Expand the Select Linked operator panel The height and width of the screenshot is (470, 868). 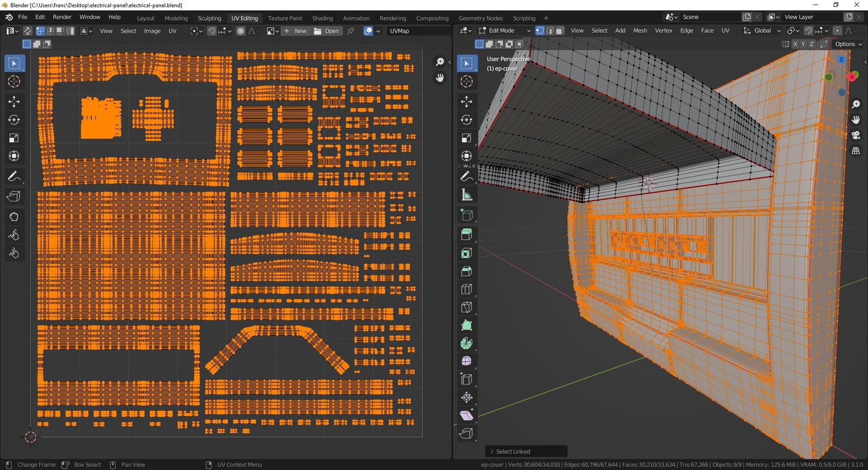[x=527, y=451]
